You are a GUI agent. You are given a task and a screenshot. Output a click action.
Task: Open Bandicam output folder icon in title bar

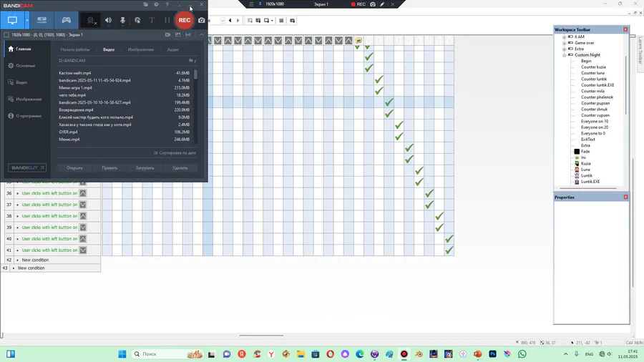pyautogui.click(x=145, y=4)
